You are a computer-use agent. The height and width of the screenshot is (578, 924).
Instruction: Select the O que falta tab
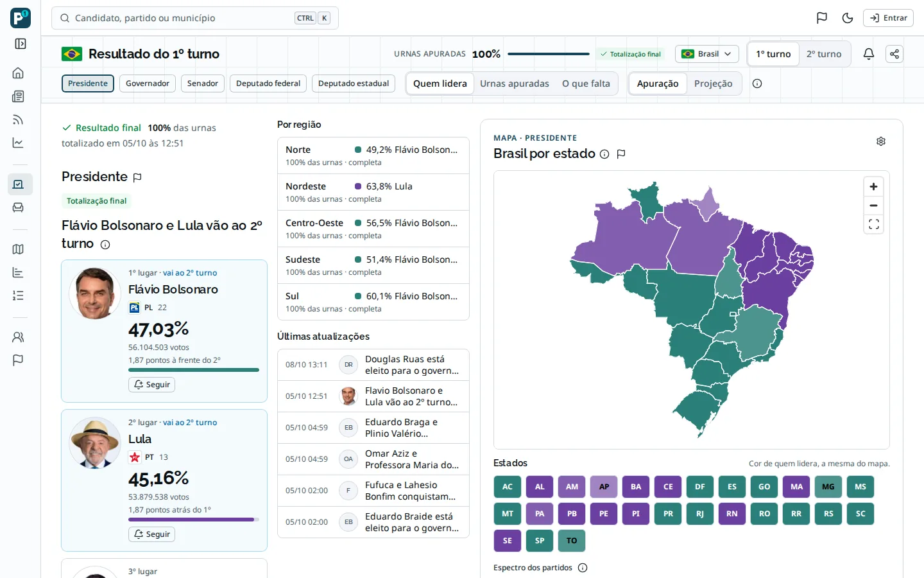pos(586,83)
